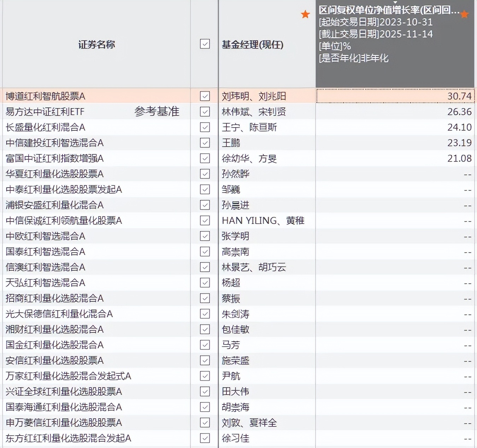This screenshot has height=448, width=477.
Task: Toggle checkbox for 长盛量化红利混合A row
Action: click(x=205, y=127)
